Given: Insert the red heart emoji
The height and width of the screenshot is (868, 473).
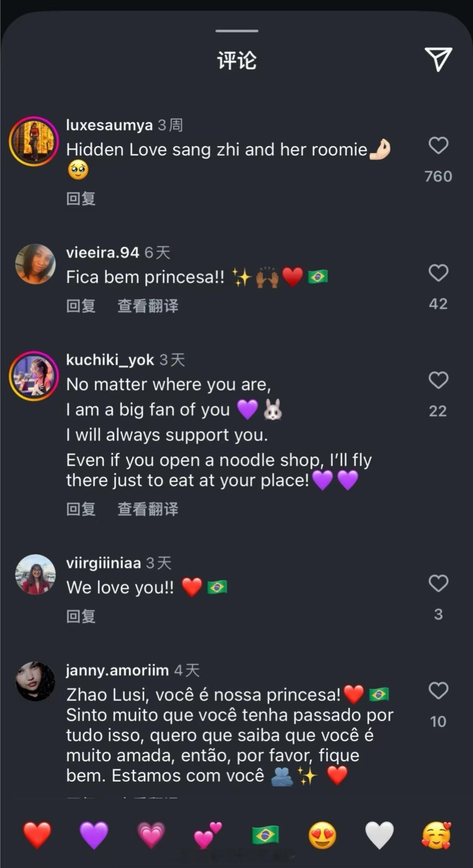Looking at the screenshot, I should point(37,835).
